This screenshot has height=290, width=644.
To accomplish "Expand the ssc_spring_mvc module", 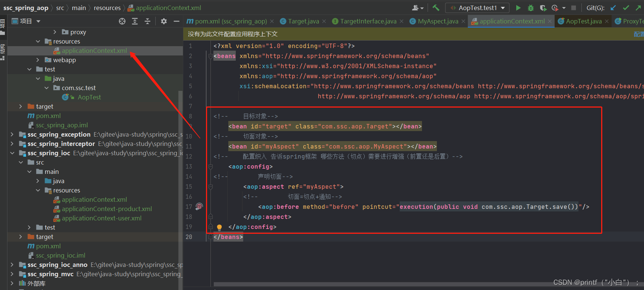I will (x=12, y=274).
